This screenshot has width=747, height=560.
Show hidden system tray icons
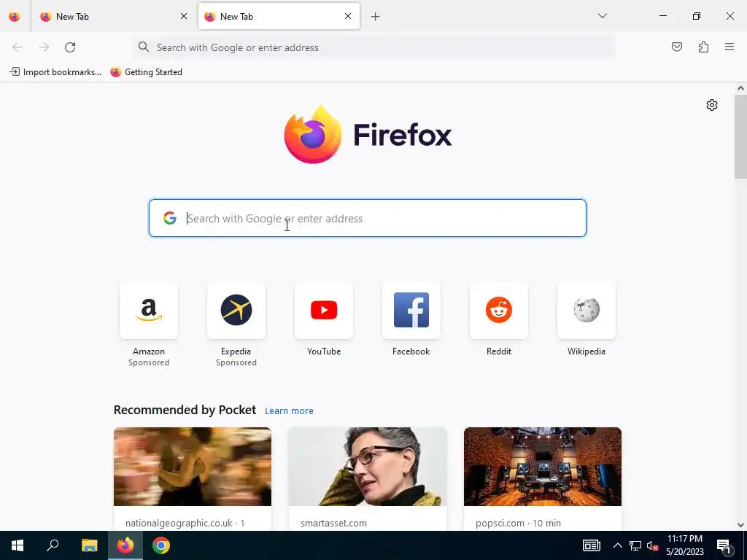(x=617, y=545)
